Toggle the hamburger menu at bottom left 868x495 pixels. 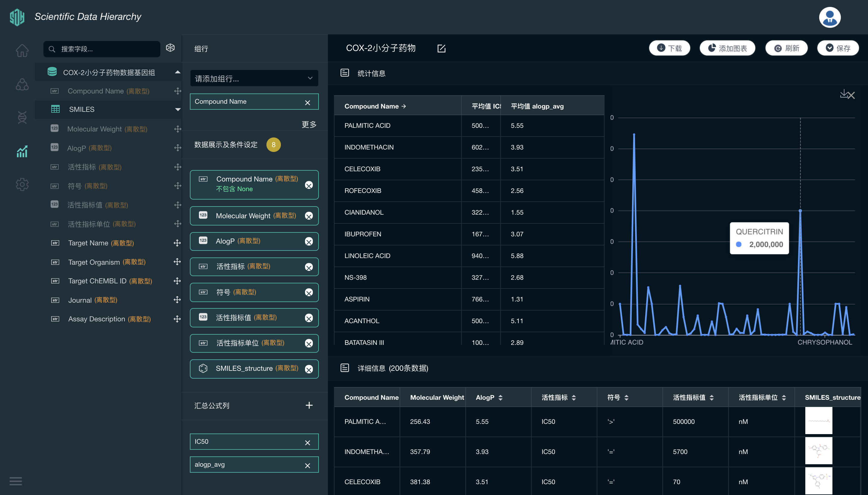[16, 481]
